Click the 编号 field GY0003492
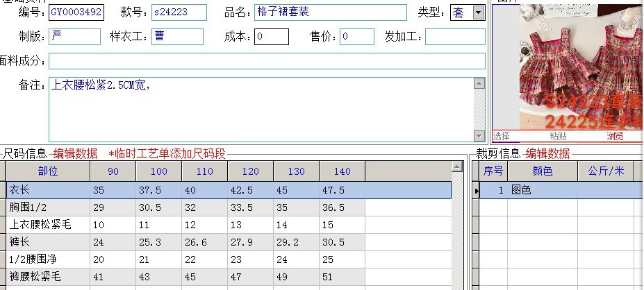The width and height of the screenshot is (644, 290). (76, 12)
